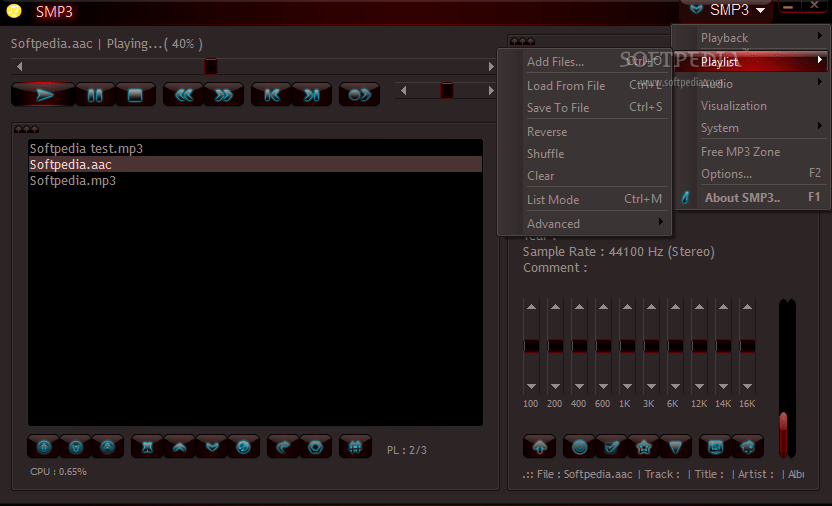
Task: Raise the 100 Hz equalizer band with up arrow
Action: (531, 307)
